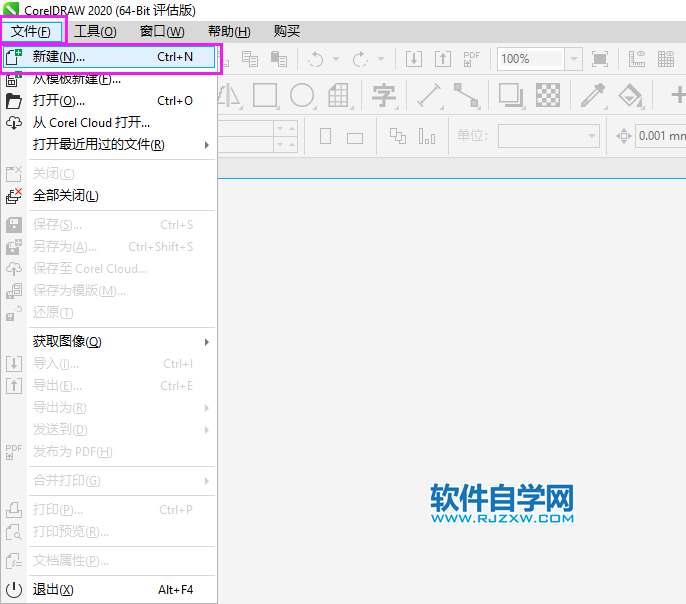
Task: Open the 帮助(H) menu
Action: (x=229, y=31)
